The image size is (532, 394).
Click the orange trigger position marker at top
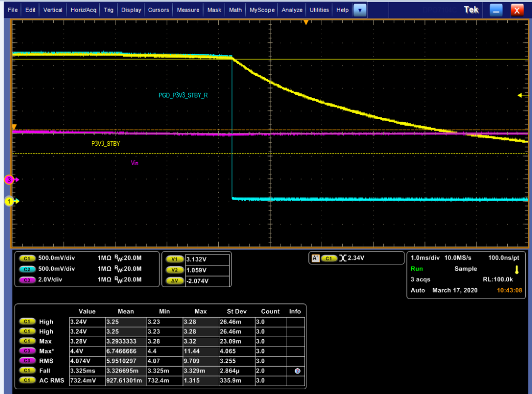pos(305,23)
